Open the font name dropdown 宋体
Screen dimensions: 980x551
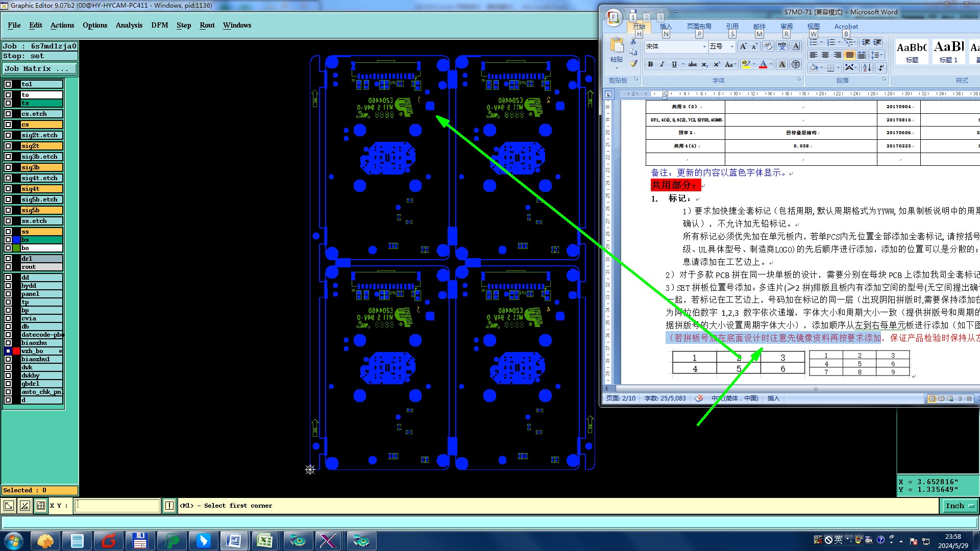(704, 46)
